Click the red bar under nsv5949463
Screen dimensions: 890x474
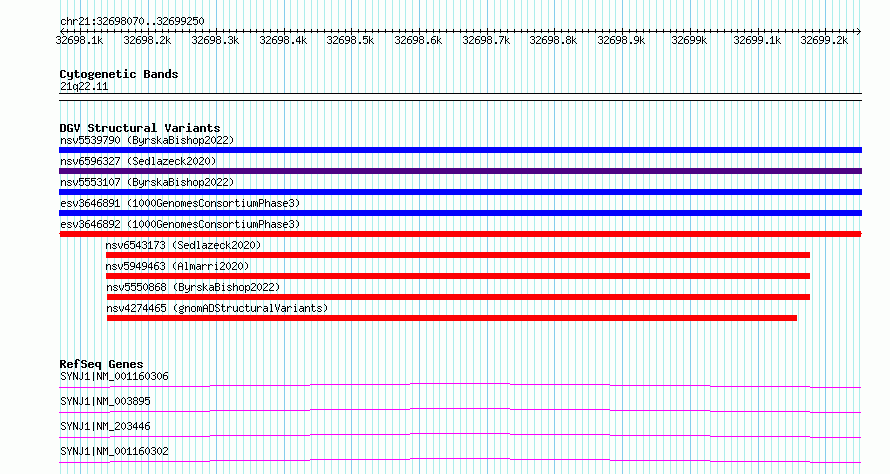click(x=458, y=276)
